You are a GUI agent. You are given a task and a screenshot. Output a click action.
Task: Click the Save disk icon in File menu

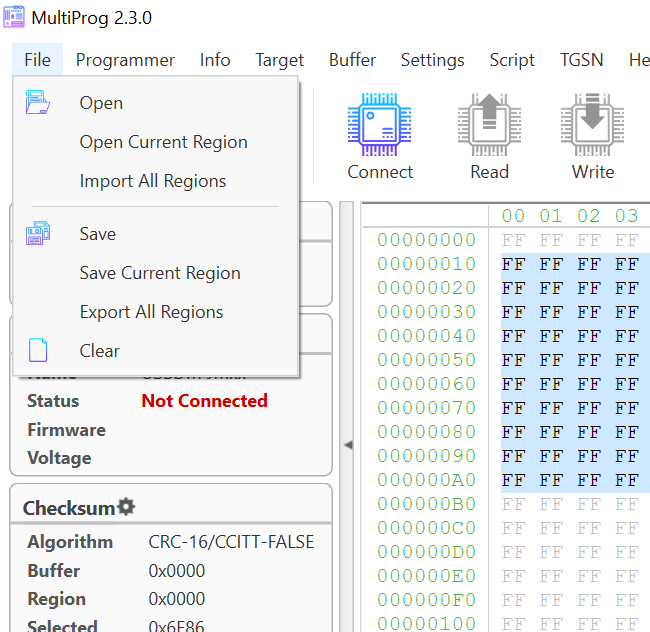38,233
